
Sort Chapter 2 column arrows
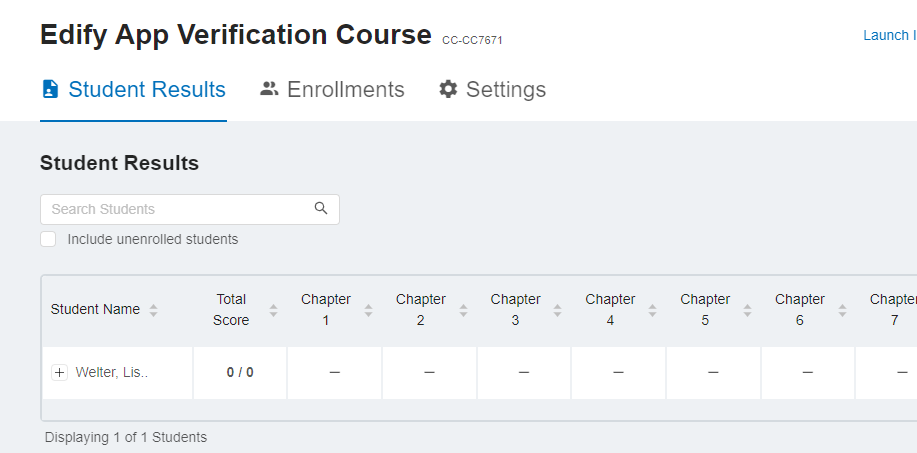(x=463, y=310)
